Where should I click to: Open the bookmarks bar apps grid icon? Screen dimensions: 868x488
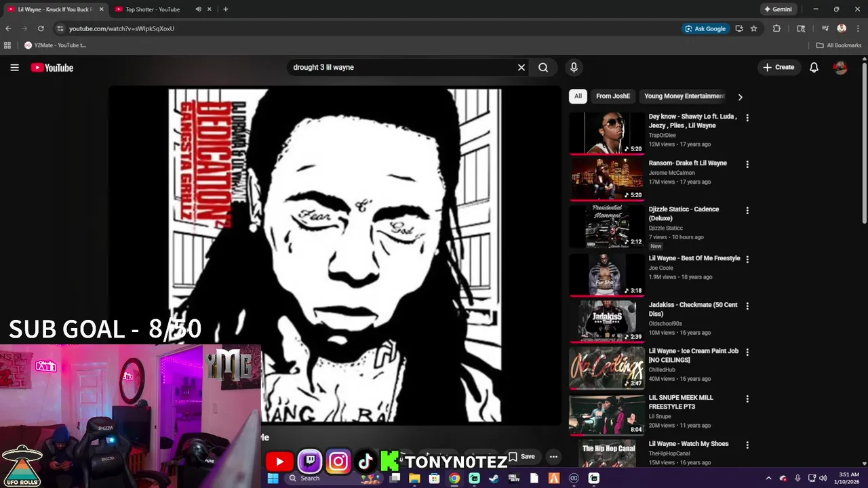tap(7, 45)
